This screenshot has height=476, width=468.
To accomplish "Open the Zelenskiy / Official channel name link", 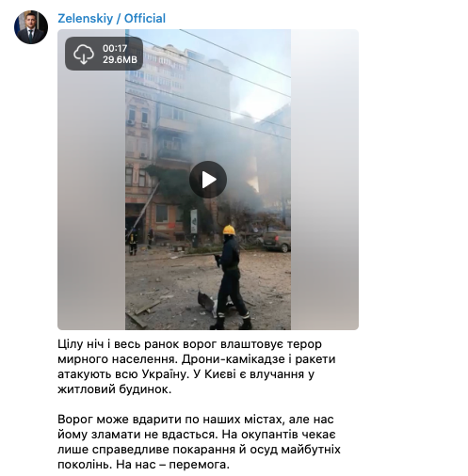I will (111, 19).
